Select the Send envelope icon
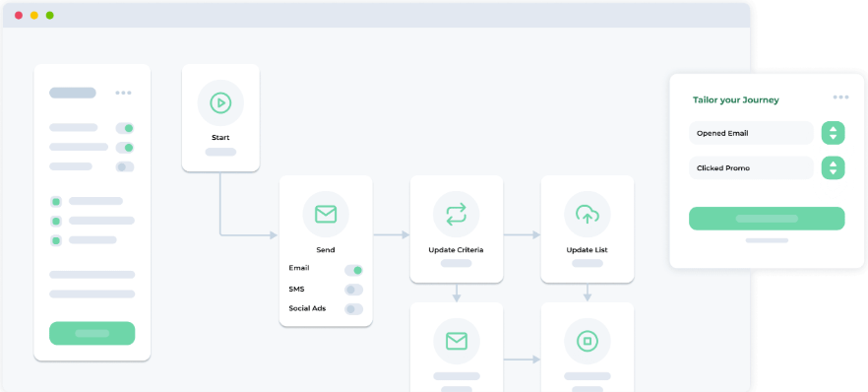This screenshot has width=868, height=392. (x=326, y=215)
